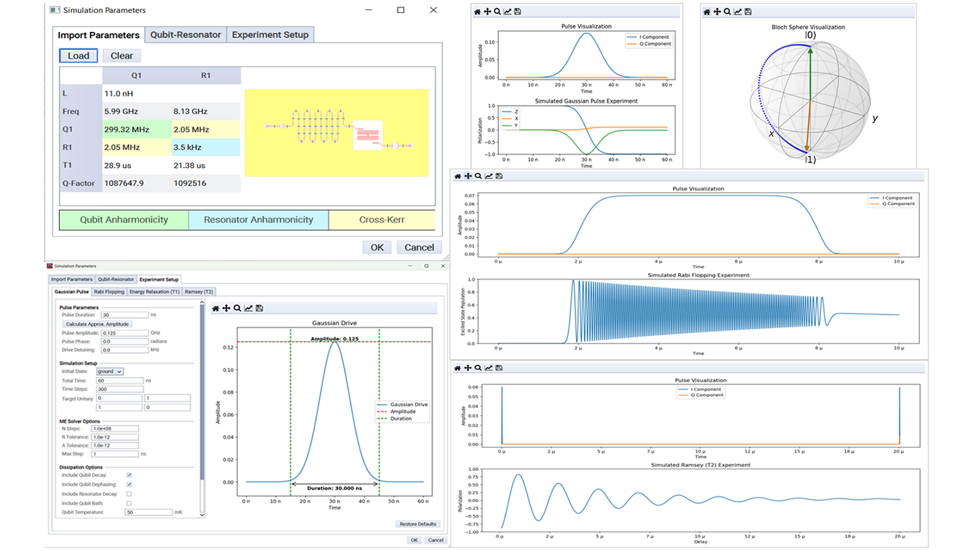This screenshot has width=980, height=551.
Task: Click the Home icon in the Gaussian Drive toolbar
Action: (x=216, y=308)
